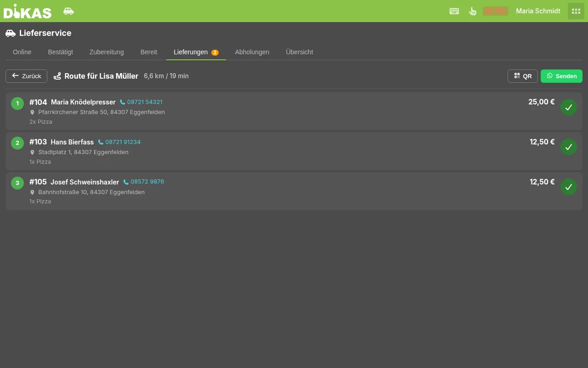
Task: Go back with the Zurück button
Action: pos(26,76)
